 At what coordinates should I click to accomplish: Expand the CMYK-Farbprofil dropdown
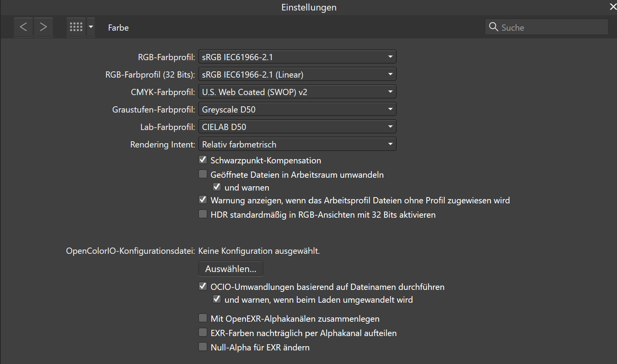(297, 92)
